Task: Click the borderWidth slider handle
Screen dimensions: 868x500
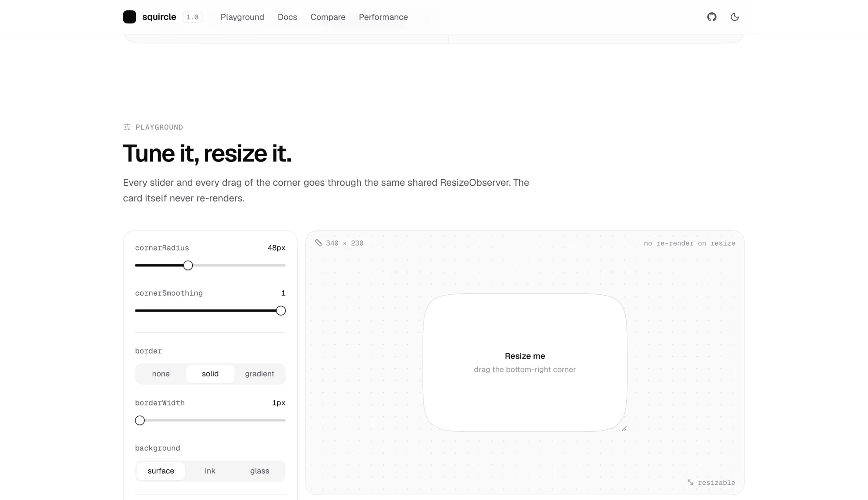Action: 140,421
